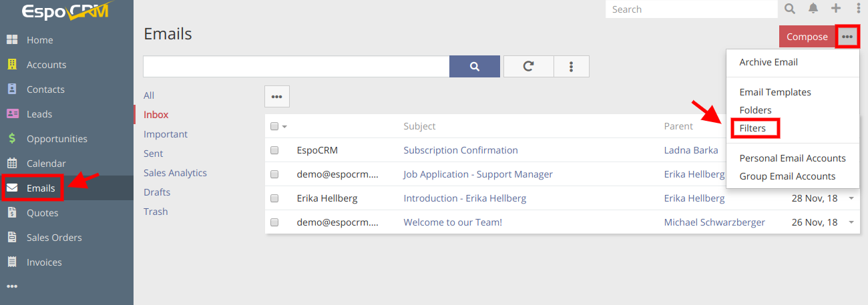
Task: Check the Subscription Confirmation email row
Action: pos(274,150)
